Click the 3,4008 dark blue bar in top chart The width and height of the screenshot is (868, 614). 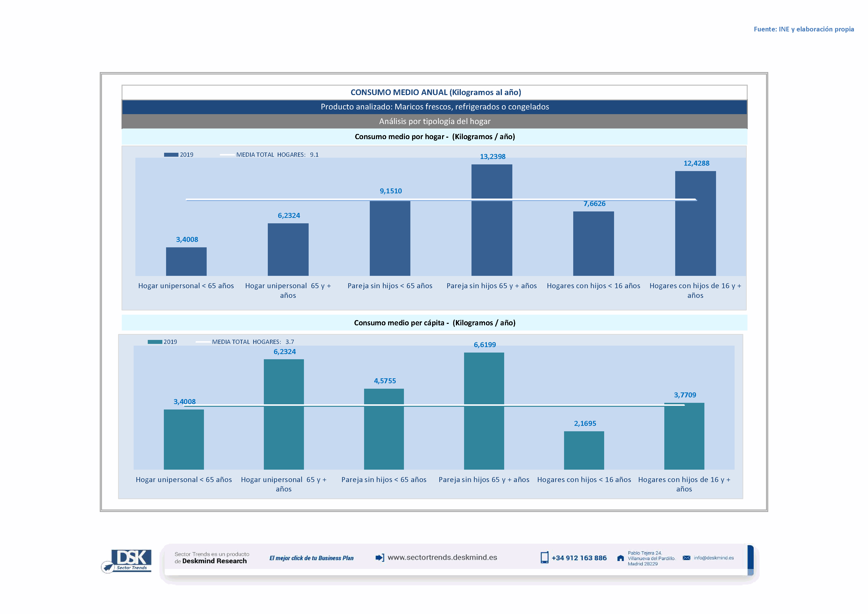click(x=186, y=261)
